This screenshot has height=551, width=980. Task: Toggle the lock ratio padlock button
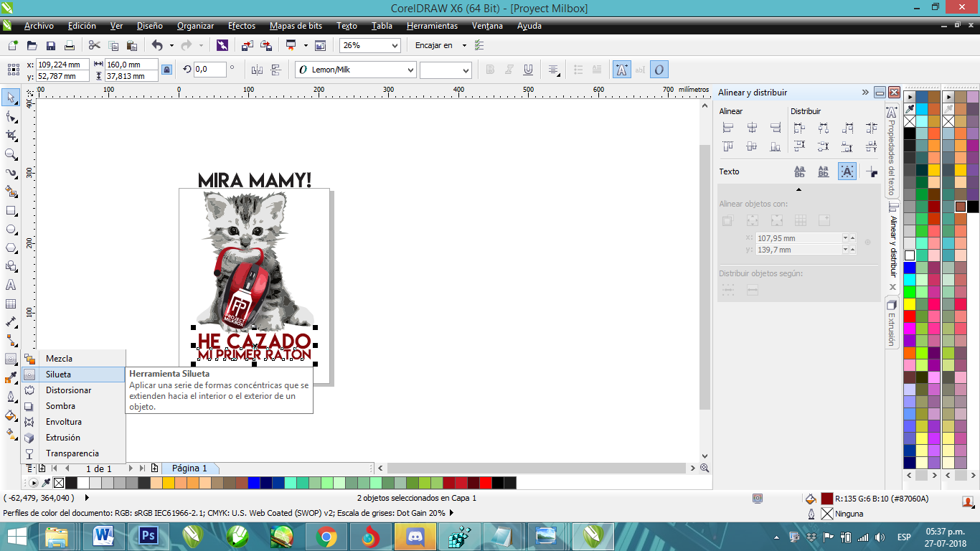pyautogui.click(x=166, y=70)
